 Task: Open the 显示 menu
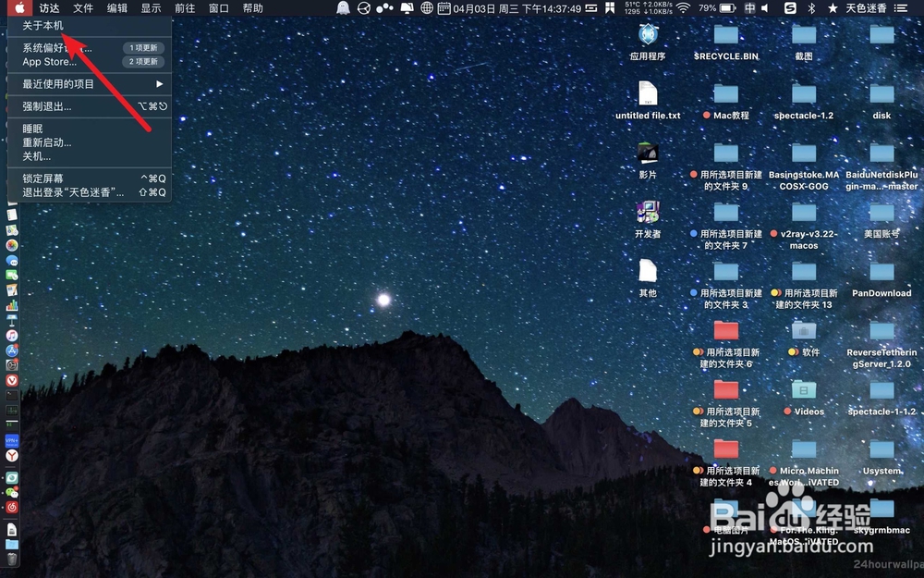[x=151, y=7]
